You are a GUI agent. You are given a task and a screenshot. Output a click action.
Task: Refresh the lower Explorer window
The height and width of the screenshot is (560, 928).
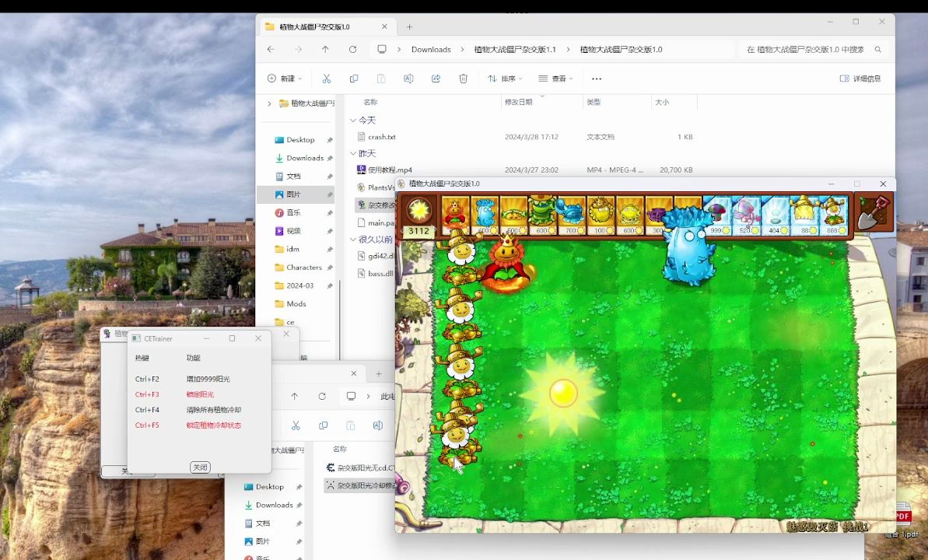(322, 396)
